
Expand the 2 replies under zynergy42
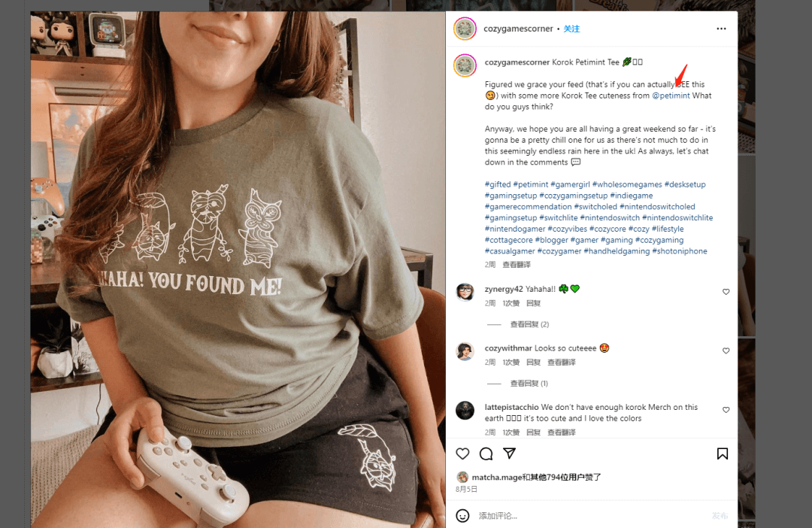[x=529, y=324]
